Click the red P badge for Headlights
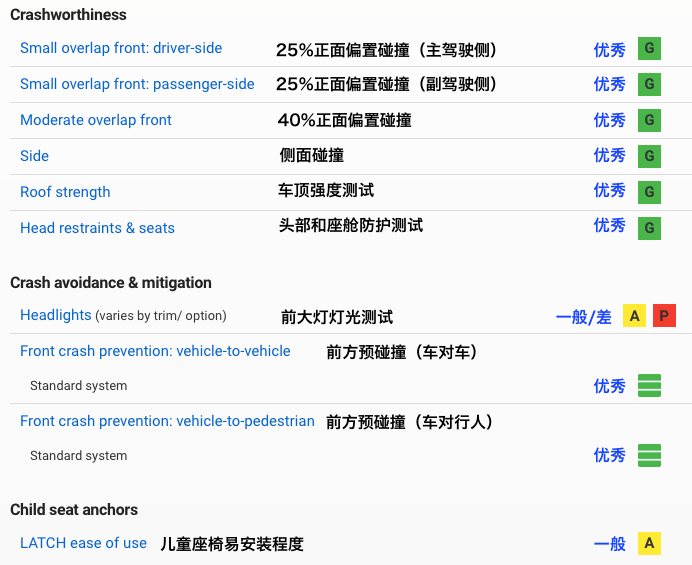Image resolution: width=692 pixels, height=565 pixels. point(664,316)
